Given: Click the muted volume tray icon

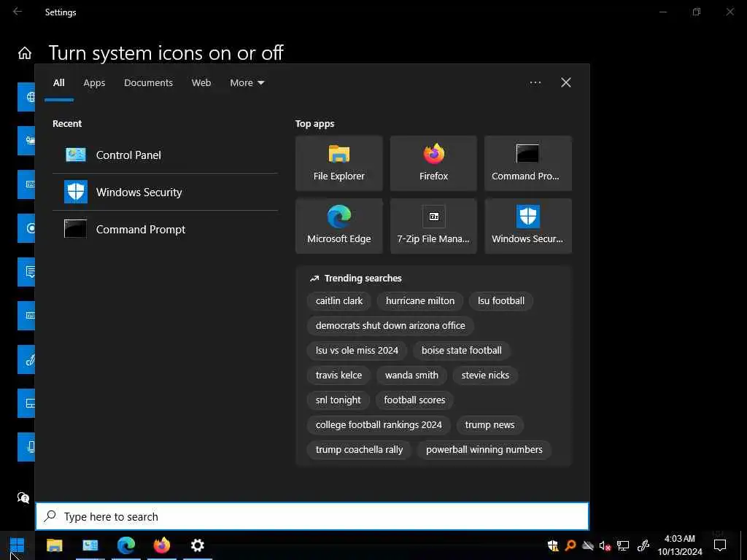Looking at the screenshot, I should pos(605,545).
